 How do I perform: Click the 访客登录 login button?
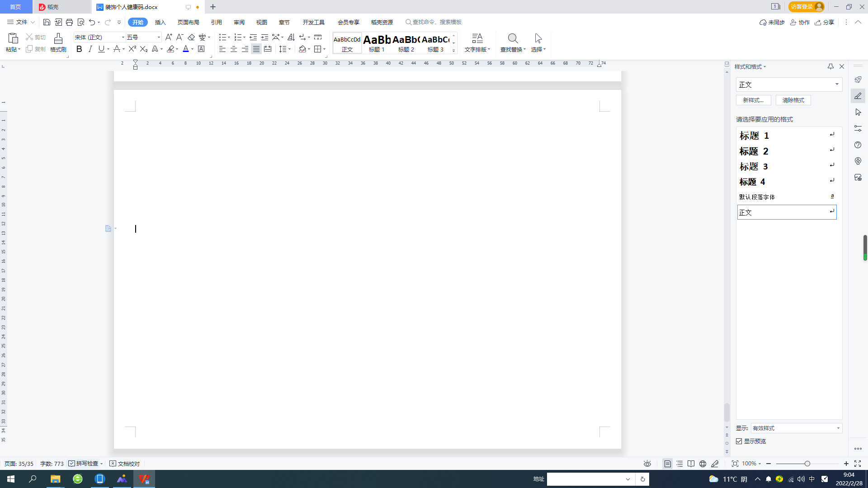[x=807, y=7]
